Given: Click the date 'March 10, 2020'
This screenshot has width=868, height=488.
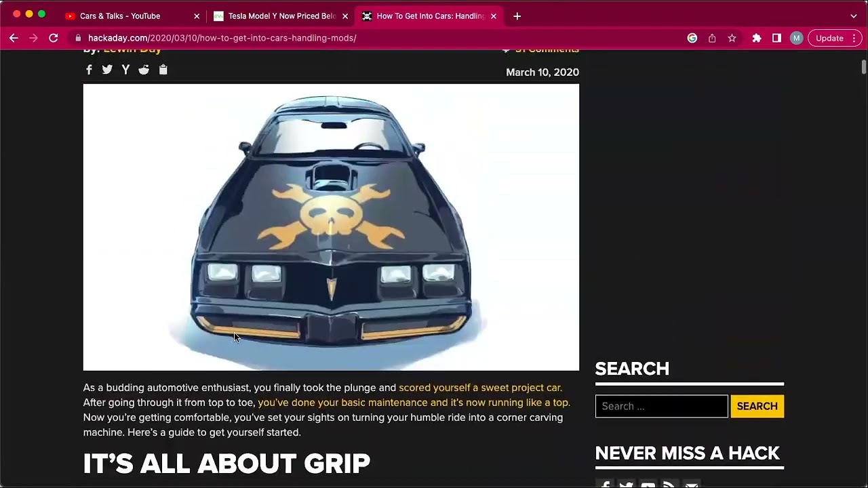Looking at the screenshot, I should pos(542,73).
